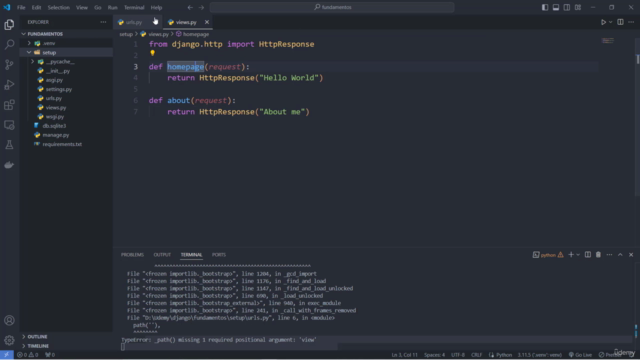Open the Extensions view icon

tap(9, 104)
